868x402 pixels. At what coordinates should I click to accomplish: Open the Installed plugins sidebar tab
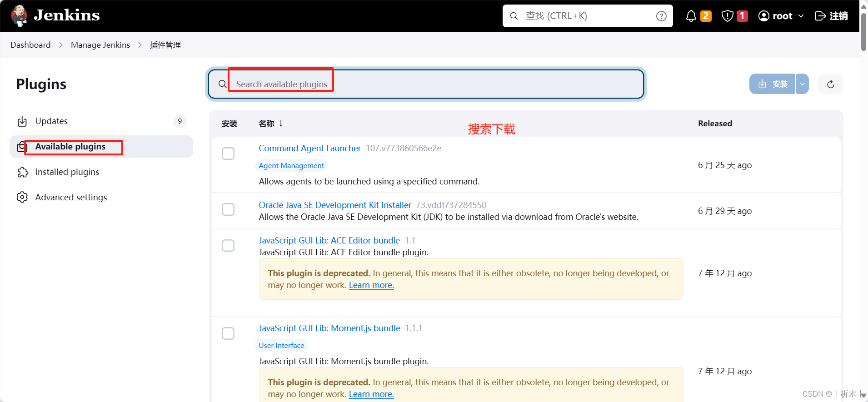101,172
